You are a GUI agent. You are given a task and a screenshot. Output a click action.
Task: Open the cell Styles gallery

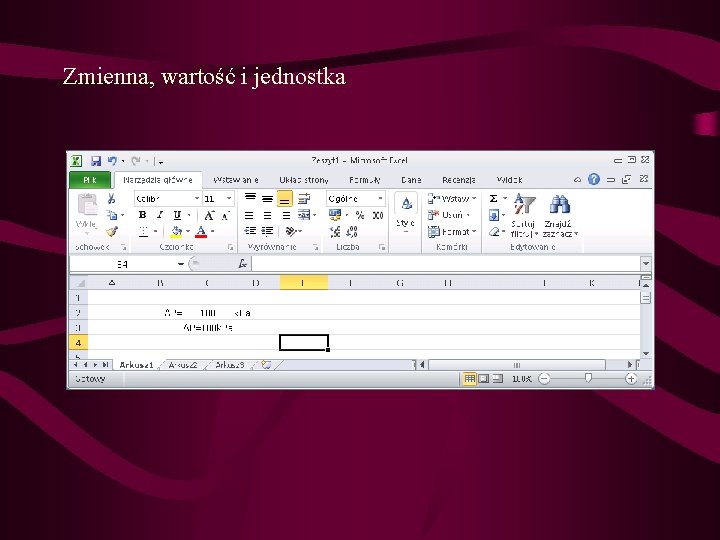point(405,212)
